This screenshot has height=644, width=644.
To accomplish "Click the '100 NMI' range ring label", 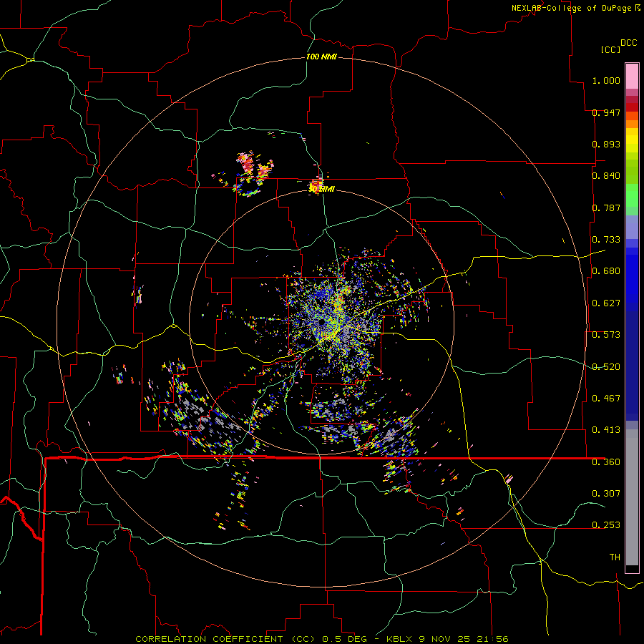I will [x=321, y=57].
